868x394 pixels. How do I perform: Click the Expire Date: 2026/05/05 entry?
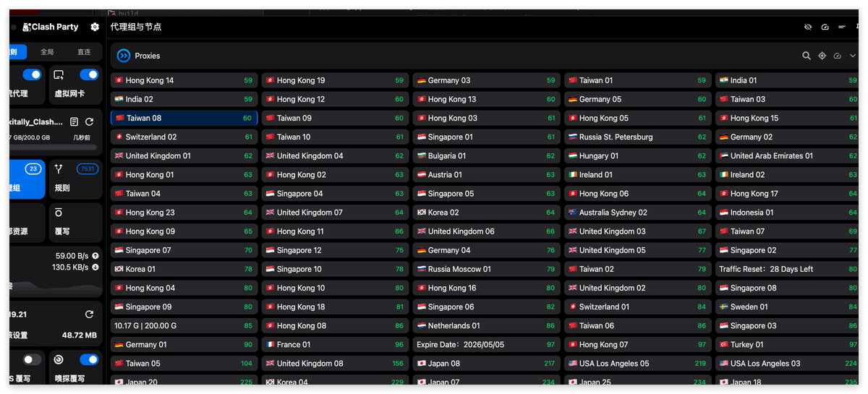pyautogui.click(x=486, y=345)
